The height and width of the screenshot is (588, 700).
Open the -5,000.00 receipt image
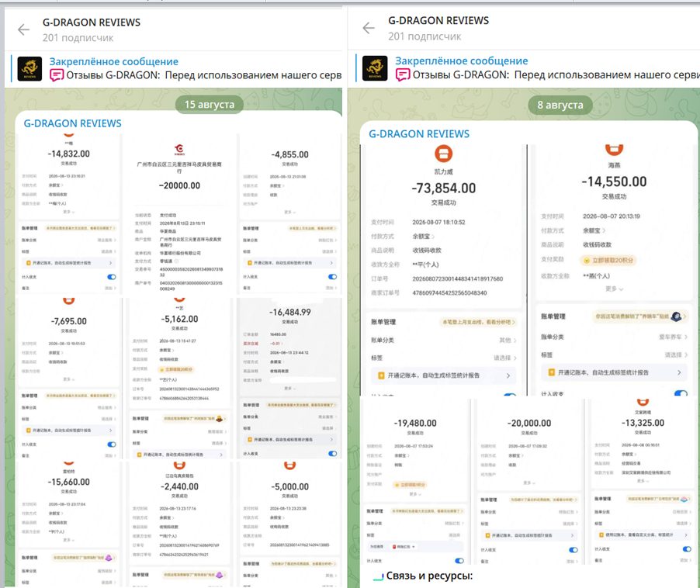pyautogui.click(x=289, y=524)
